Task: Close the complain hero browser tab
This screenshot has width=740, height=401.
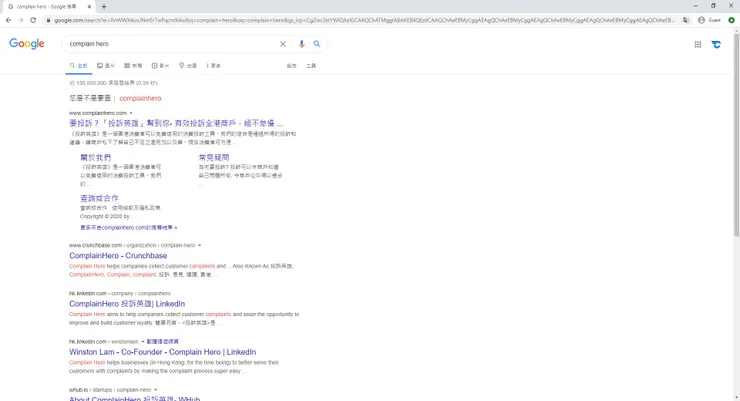Action: pos(89,7)
